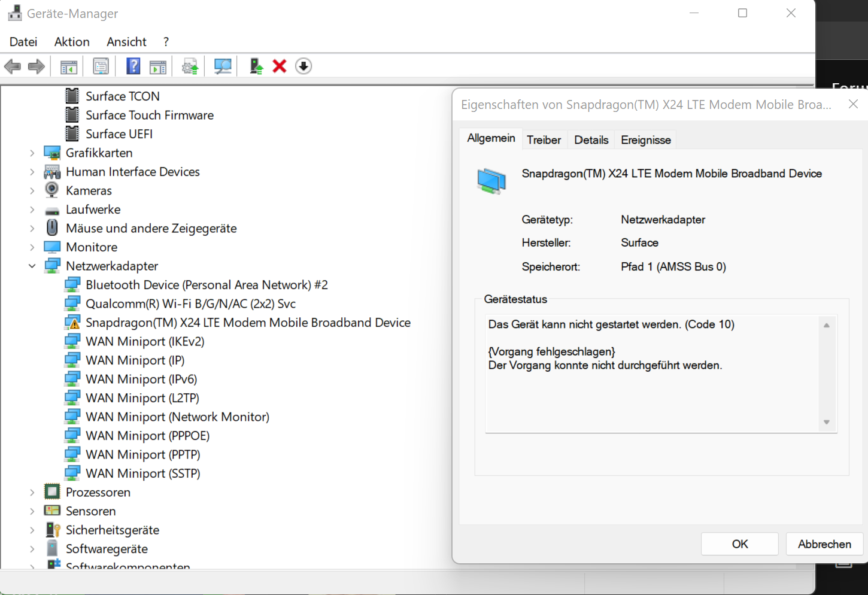The image size is (868, 595).
Task: Expand the Sicherheitsgeräte category
Action: pyautogui.click(x=32, y=530)
